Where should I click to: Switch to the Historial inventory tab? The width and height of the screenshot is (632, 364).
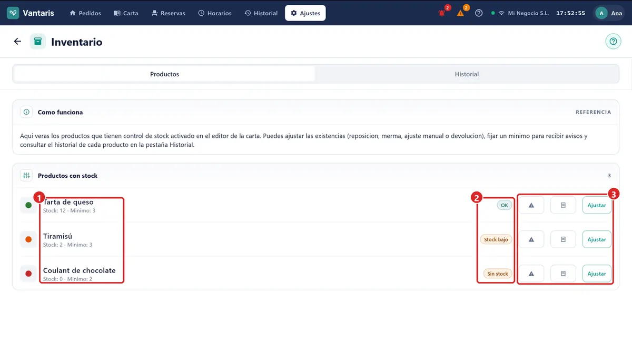tap(467, 74)
